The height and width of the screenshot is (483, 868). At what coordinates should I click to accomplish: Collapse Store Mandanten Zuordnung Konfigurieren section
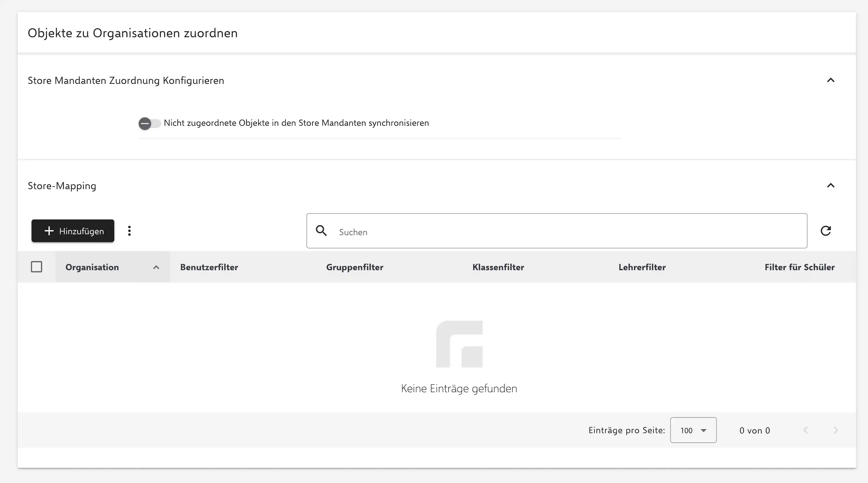pos(831,80)
